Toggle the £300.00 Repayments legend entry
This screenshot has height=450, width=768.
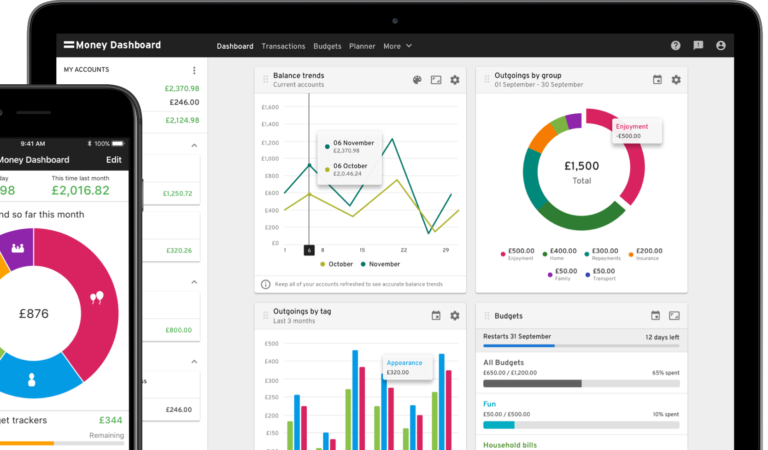click(602, 254)
